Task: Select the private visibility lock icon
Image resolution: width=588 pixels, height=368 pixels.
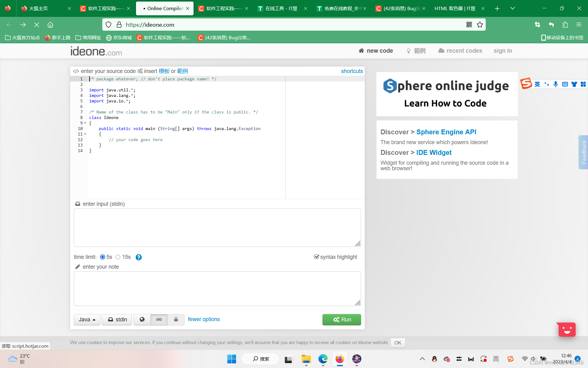Action: (x=176, y=320)
